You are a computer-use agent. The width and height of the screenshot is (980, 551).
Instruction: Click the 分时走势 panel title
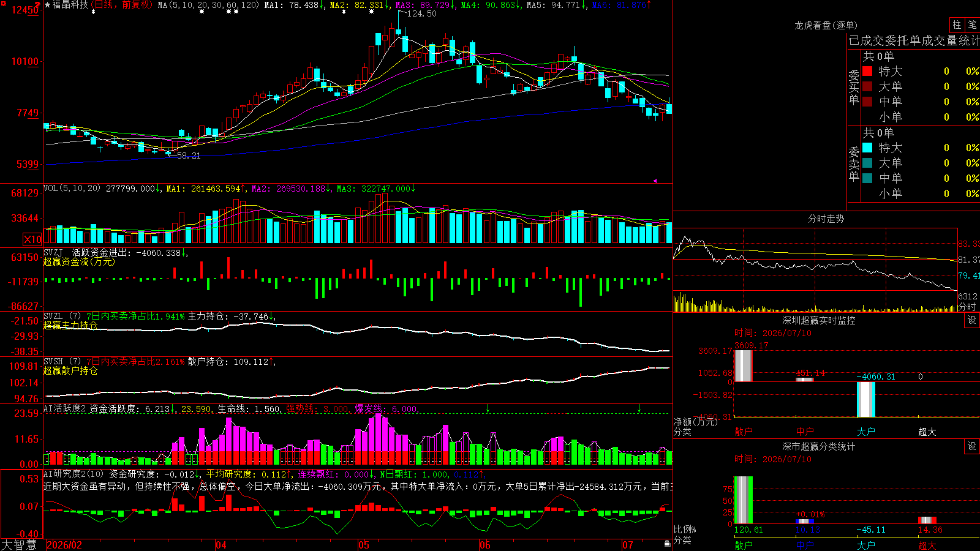(826, 219)
